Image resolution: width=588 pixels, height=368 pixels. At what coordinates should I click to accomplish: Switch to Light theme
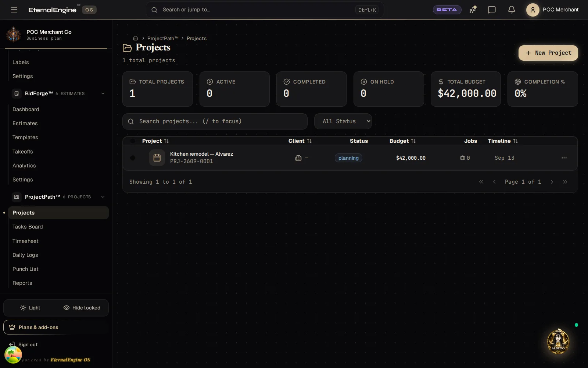30,308
